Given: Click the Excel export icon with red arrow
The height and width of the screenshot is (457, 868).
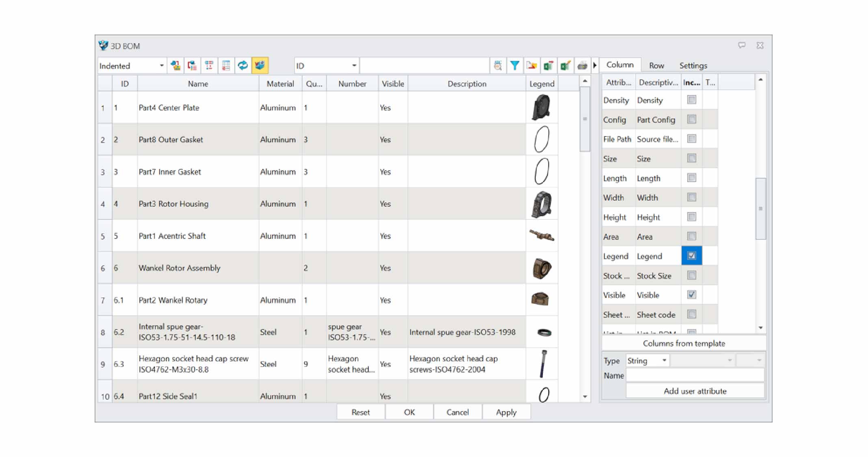Looking at the screenshot, I should 548,65.
